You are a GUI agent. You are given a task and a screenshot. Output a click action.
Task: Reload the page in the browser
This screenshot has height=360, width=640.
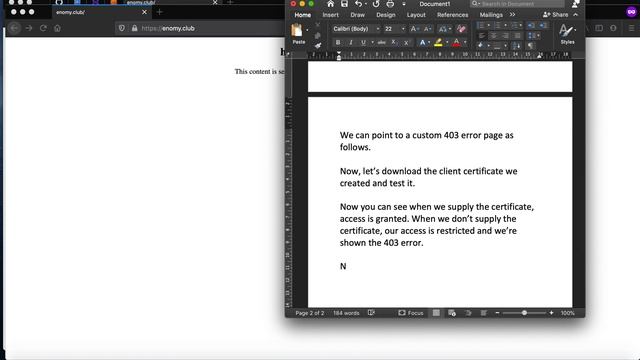pos(43,28)
